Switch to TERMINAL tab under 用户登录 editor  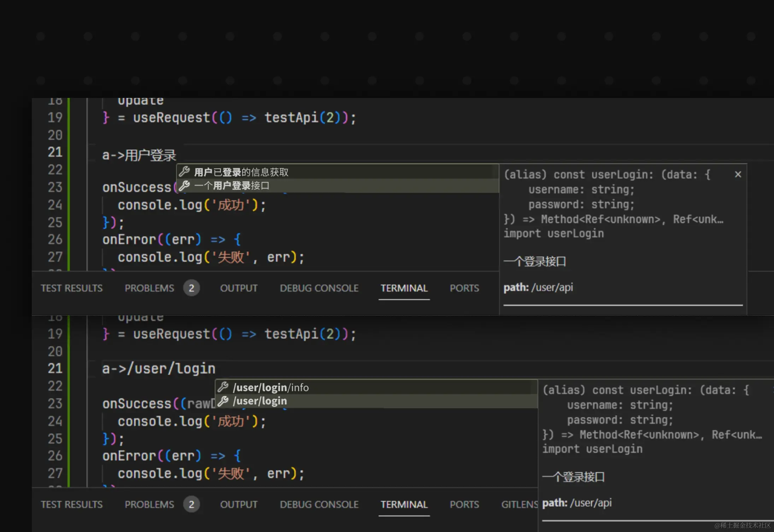pyautogui.click(x=404, y=288)
